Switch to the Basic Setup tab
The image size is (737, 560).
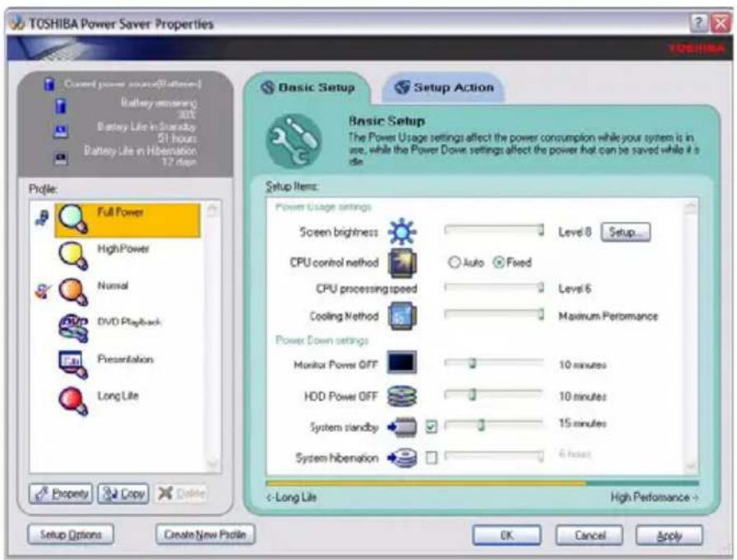308,87
